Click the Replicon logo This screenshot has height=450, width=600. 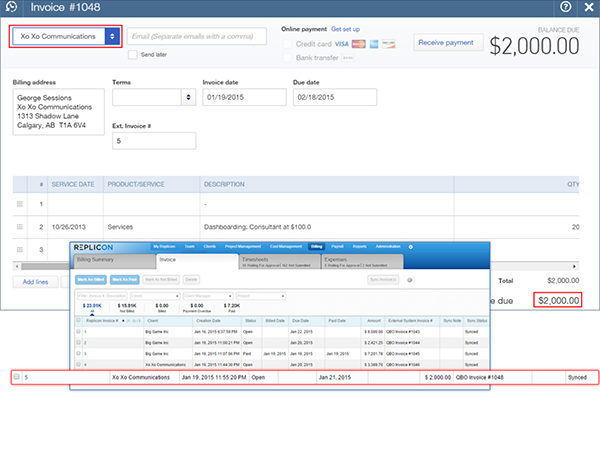click(x=93, y=248)
